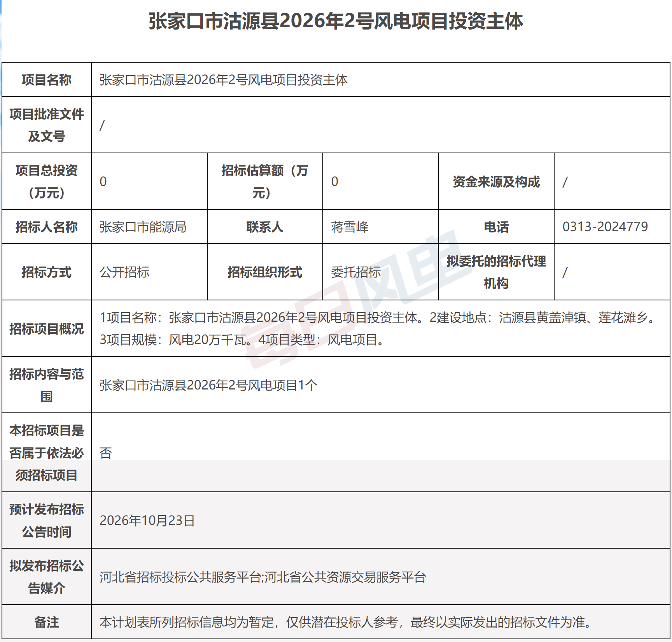Click the date 2026年10月23日

pyautogui.click(x=147, y=521)
